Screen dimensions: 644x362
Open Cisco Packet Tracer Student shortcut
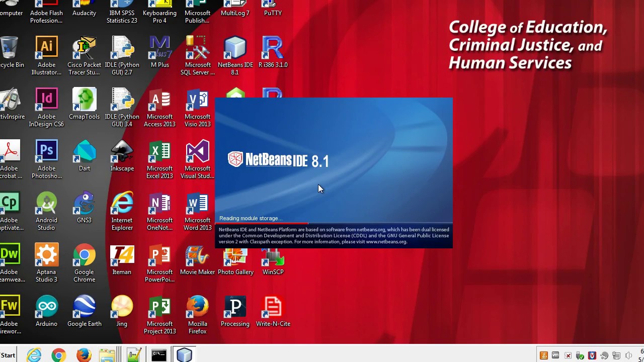point(84,55)
